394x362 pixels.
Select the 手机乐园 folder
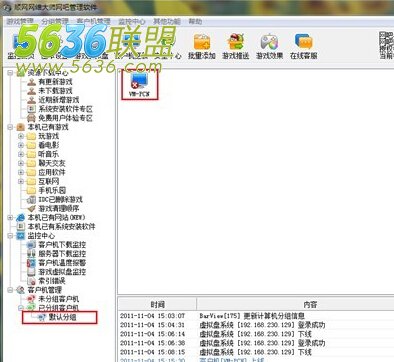[x=52, y=190]
